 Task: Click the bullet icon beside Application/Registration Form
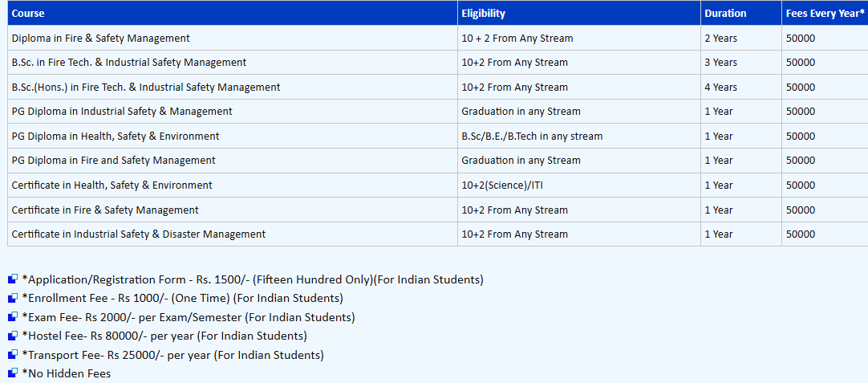pos(12,279)
